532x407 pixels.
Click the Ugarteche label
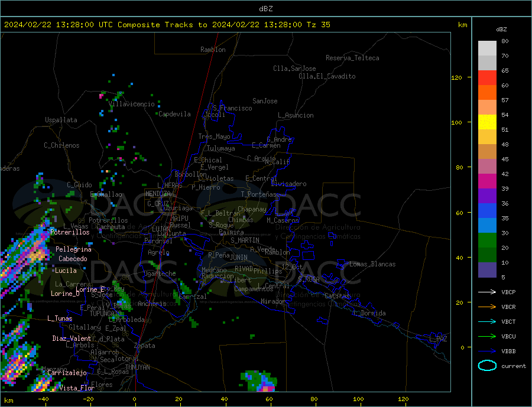click(160, 273)
